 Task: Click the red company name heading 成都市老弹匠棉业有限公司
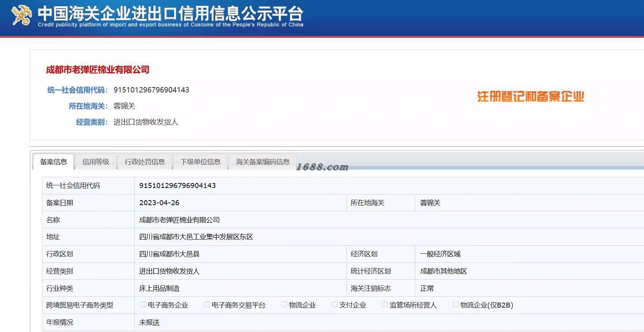click(98, 70)
